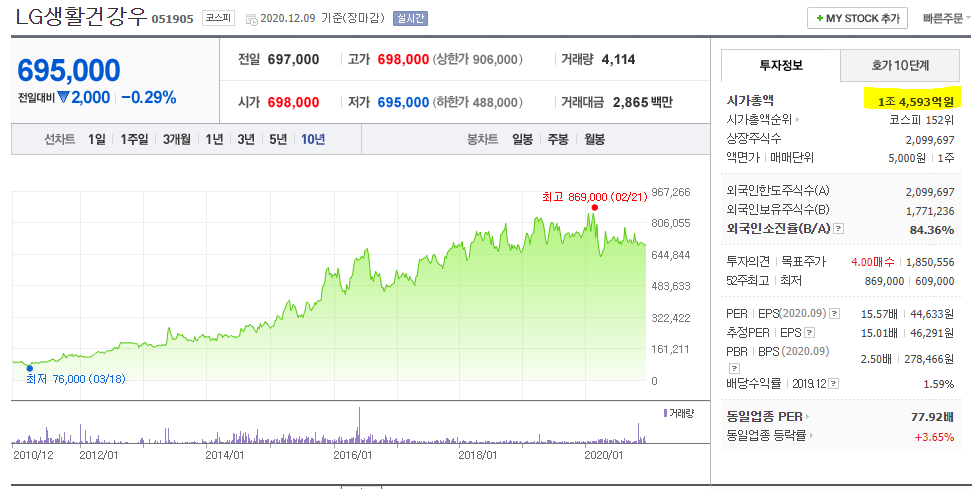Click the MY STOCK 추가 button
Image resolution: width=972 pixels, height=489 pixels.
coord(857,18)
